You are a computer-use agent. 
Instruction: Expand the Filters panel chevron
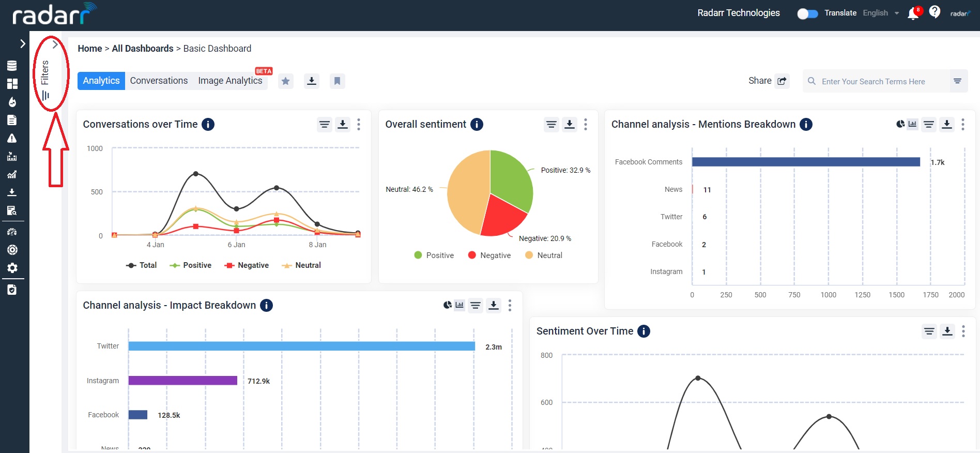55,44
